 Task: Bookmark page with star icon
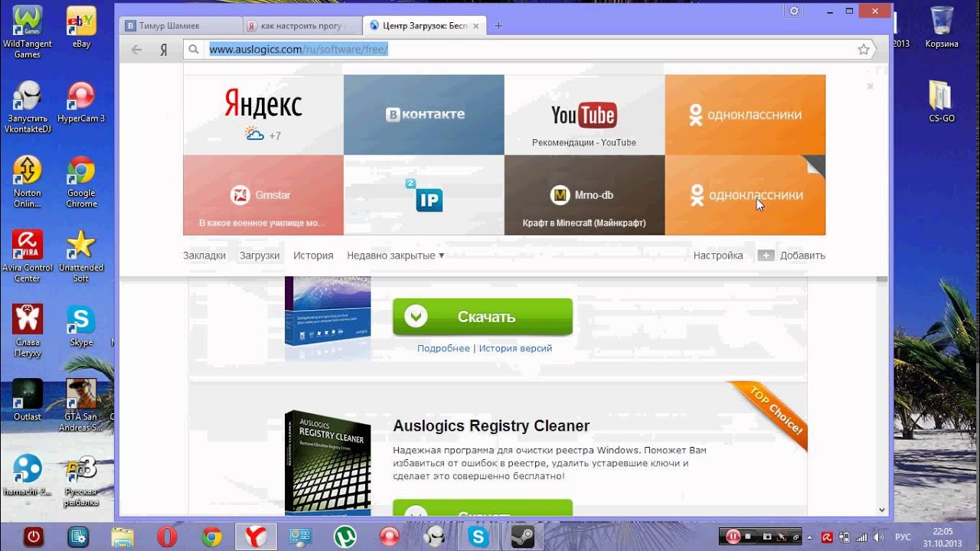[864, 50]
